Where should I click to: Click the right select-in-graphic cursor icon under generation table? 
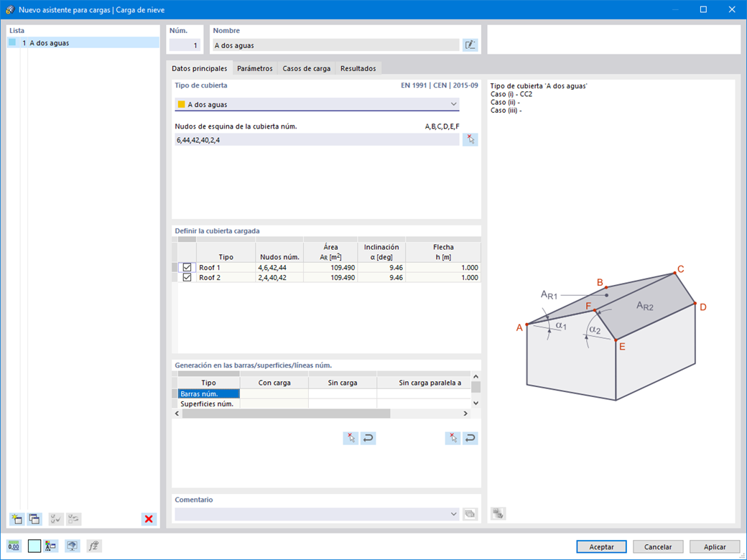pyautogui.click(x=453, y=438)
